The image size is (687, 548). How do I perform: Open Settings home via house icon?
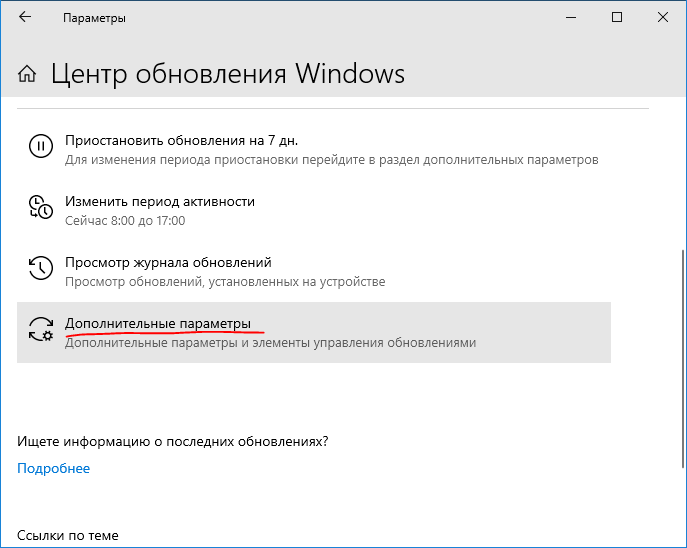click(x=27, y=74)
